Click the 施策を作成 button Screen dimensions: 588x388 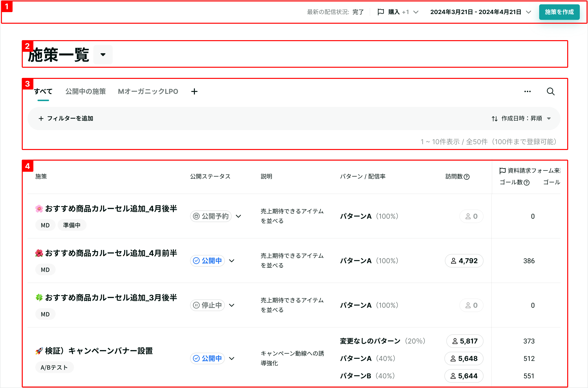click(x=559, y=12)
